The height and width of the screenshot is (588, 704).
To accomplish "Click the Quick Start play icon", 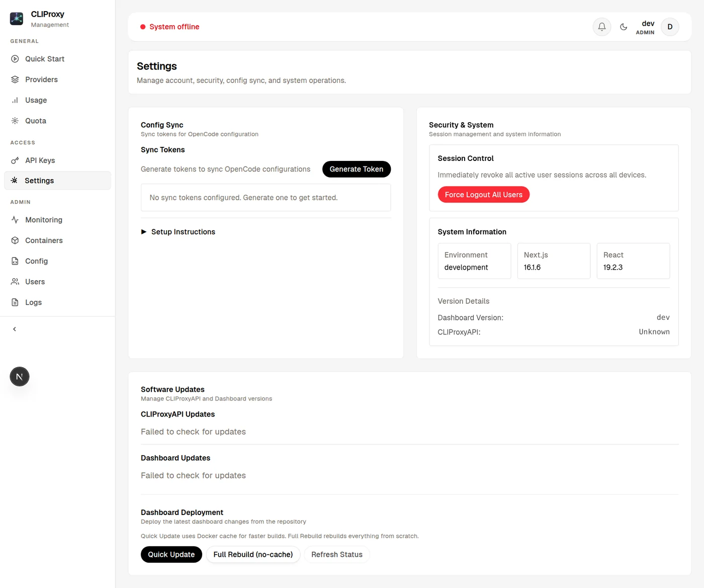I will 15,59.
